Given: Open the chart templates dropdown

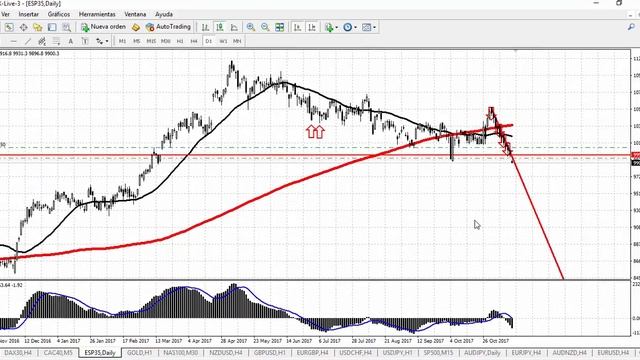Looking at the screenshot, I should tap(369, 27).
